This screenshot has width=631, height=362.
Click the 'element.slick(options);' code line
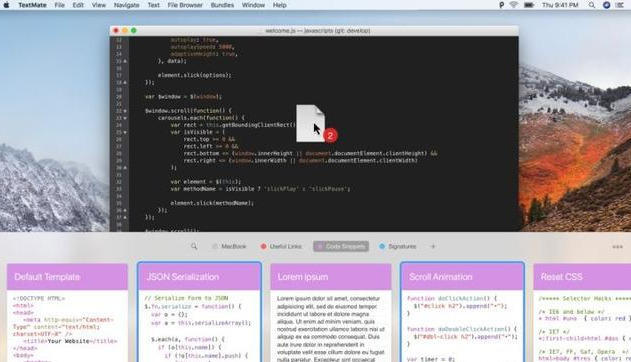(x=195, y=75)
